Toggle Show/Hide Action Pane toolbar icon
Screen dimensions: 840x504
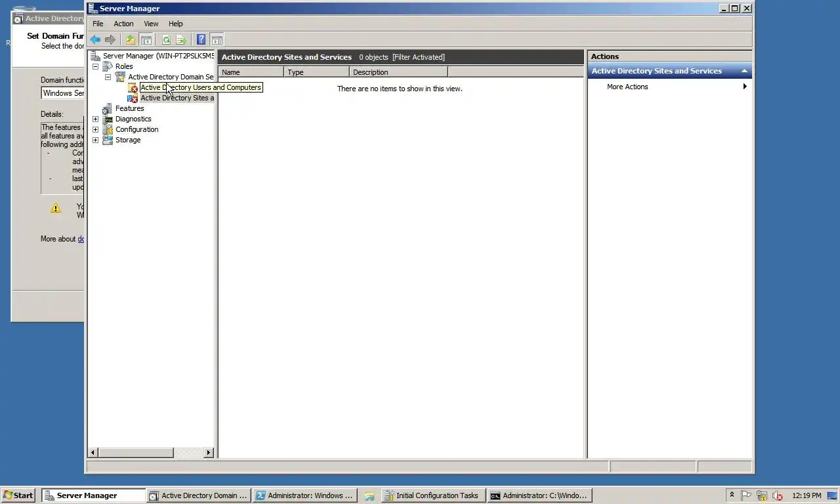[x=217, y=40]
